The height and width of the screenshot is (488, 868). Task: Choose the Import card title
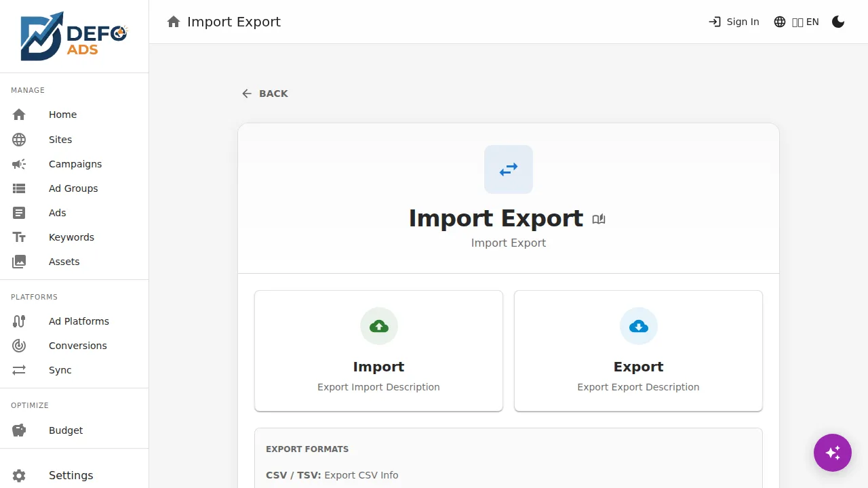coord(378,367)
